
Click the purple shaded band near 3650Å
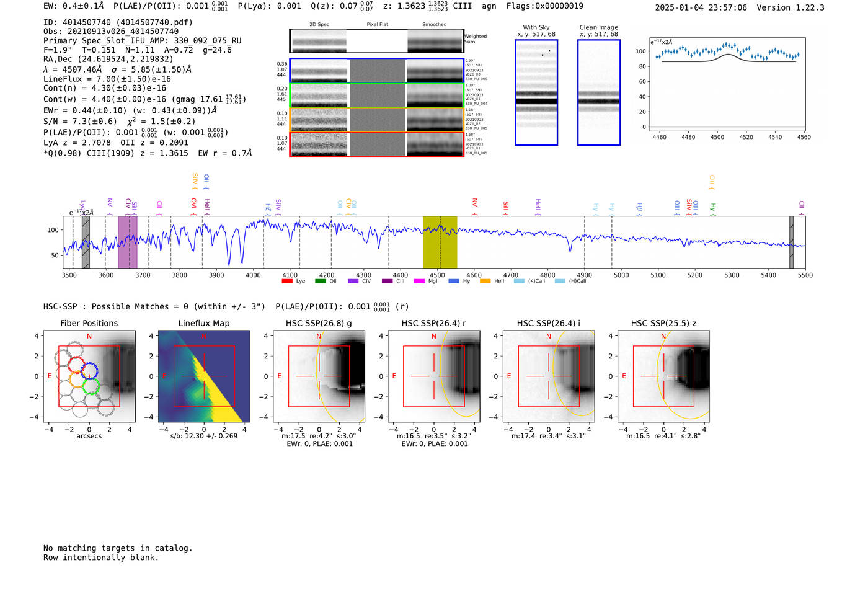(128, 242)
